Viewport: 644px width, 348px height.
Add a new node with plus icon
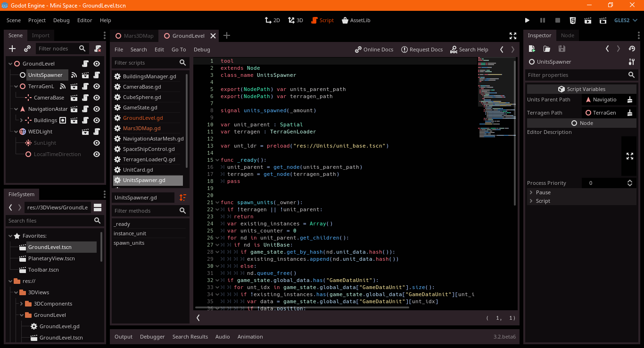[13, 49]
